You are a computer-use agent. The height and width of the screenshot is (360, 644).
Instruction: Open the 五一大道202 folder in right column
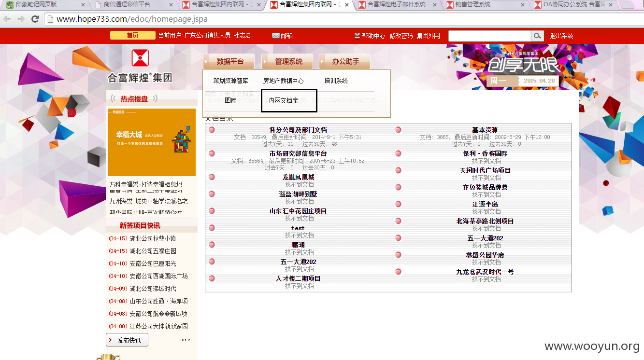click(x=485, y=238)
